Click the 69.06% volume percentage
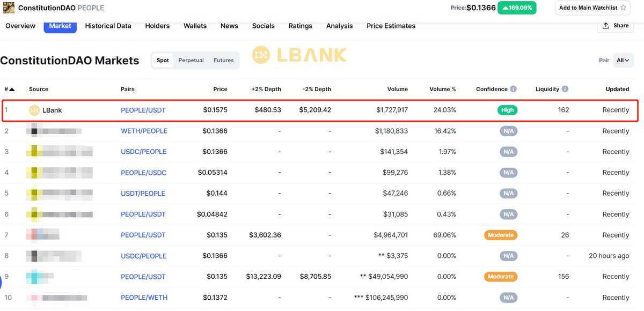Image resolution: width=644 pixels, height=311 pixels. [x=444, y=235]
